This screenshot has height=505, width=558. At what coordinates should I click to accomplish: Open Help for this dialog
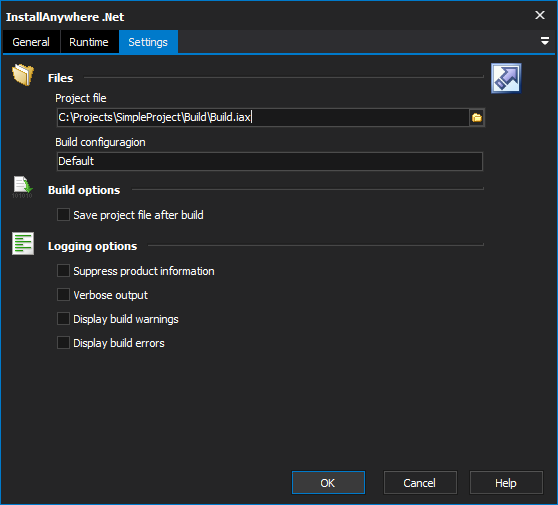coord(506,483)
